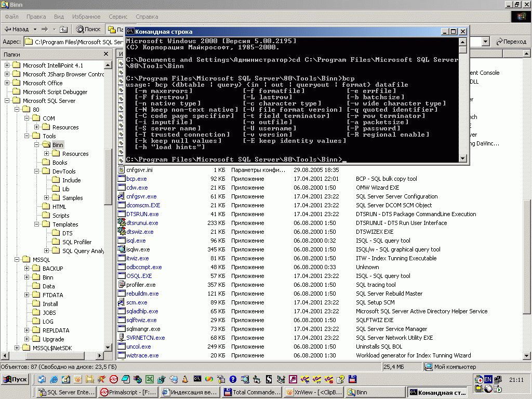This screenshot has height=399, width=532.
Task: Launch Internet Explorer from quick launch
Action: (54, 379)
